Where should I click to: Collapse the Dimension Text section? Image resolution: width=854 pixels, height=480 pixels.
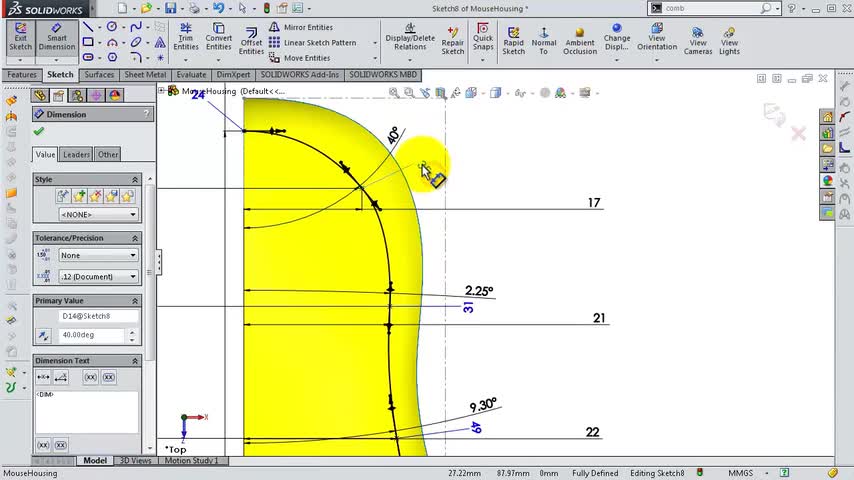coord(135,361)
